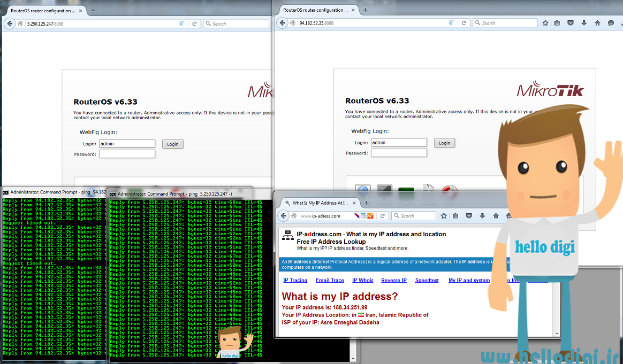Go back in the ip-adress.com browser window
This screenshot has width=623, height=364.
[x=283, y=215]
